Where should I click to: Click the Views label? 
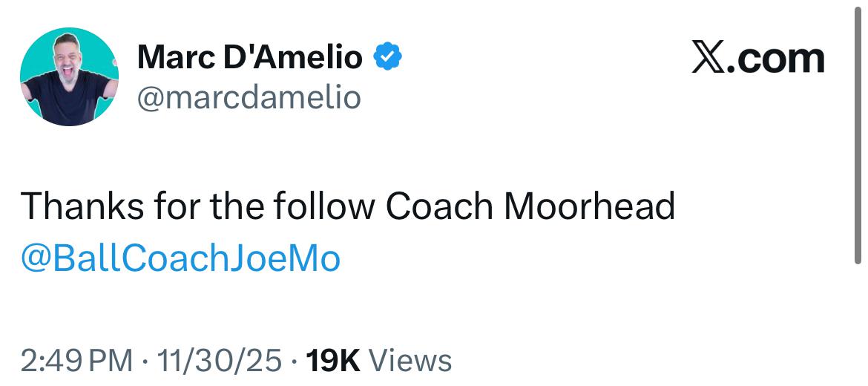coord(410,361)
